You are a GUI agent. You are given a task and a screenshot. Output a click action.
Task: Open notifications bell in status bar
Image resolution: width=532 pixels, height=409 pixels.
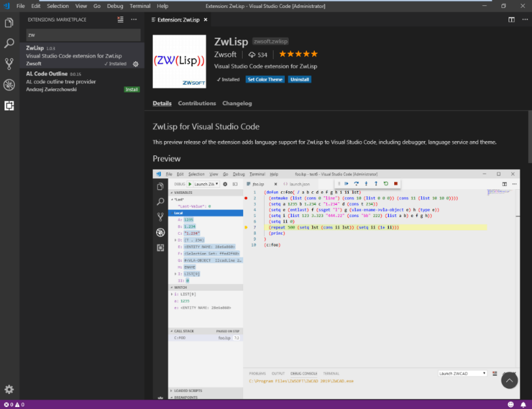523,404
